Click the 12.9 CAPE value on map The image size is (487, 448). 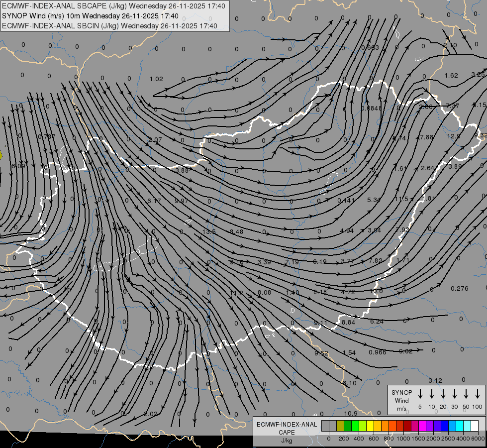click(x=454, y=136)
